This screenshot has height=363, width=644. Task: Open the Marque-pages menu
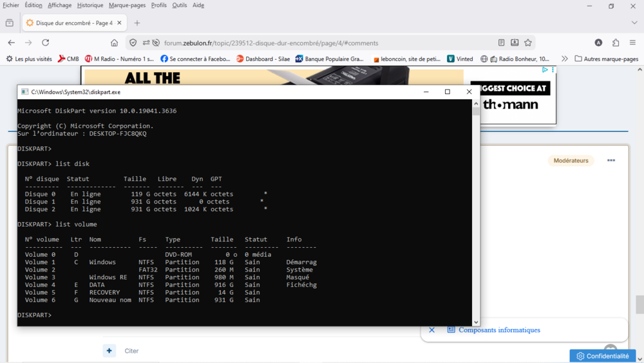coord(127,5)
